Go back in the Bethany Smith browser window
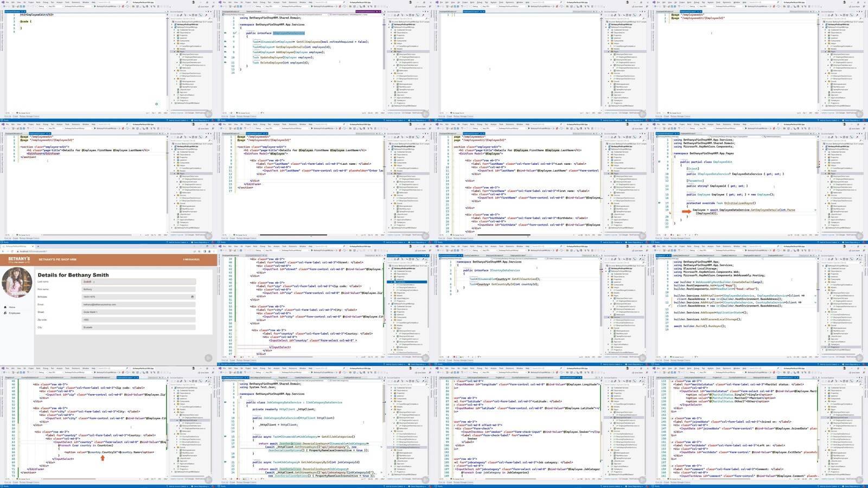 pyautogui.click(x=4, y=252)
